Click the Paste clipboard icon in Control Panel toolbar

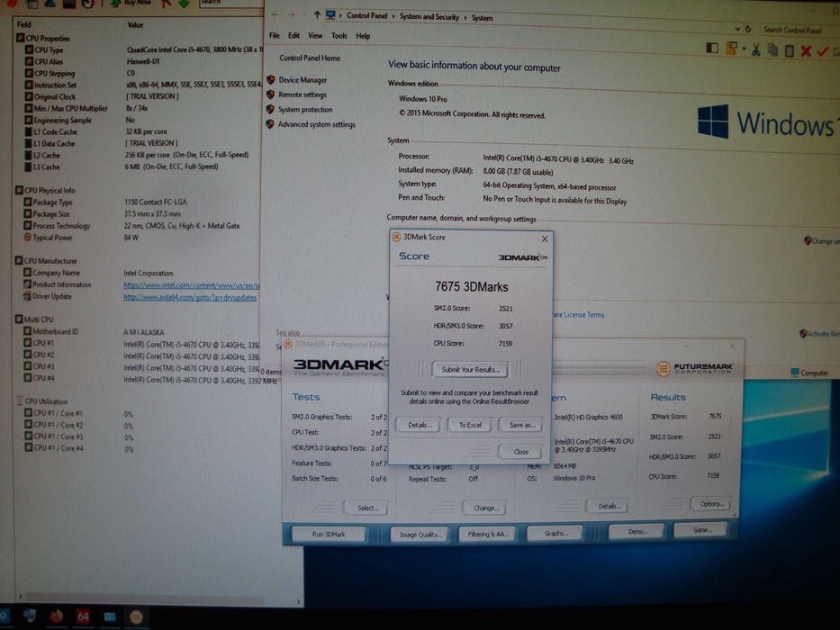coord(789,51)
